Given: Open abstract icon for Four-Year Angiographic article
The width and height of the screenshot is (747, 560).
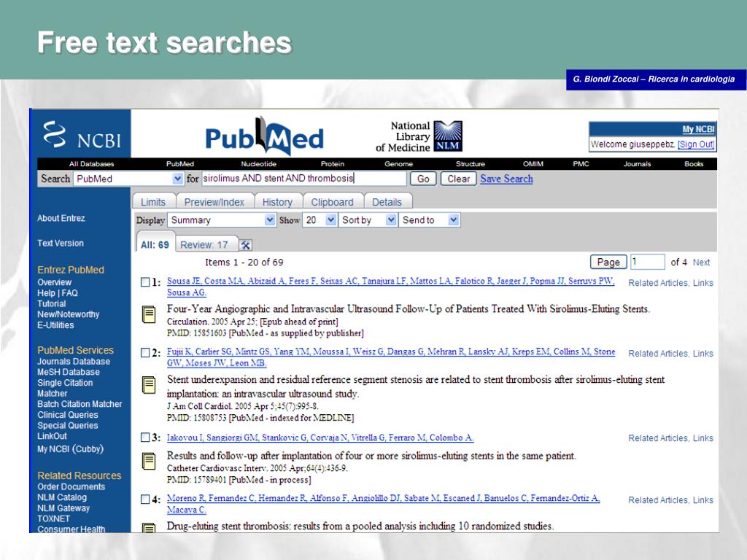Looking at the screenshot, I should [149, 315].
